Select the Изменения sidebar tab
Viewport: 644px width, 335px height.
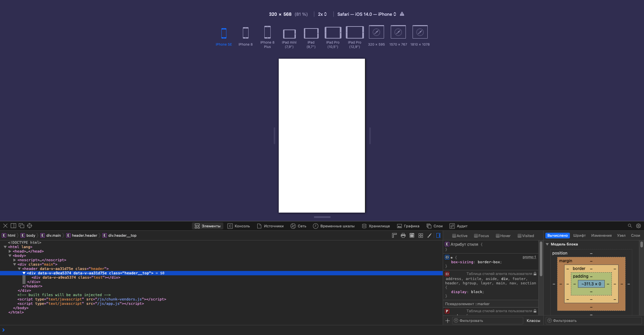[x=601, y=235]
